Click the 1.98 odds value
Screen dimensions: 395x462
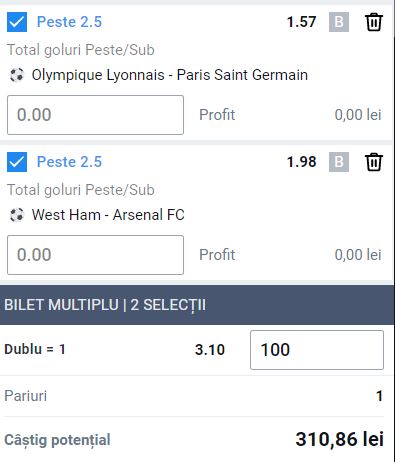301,162
